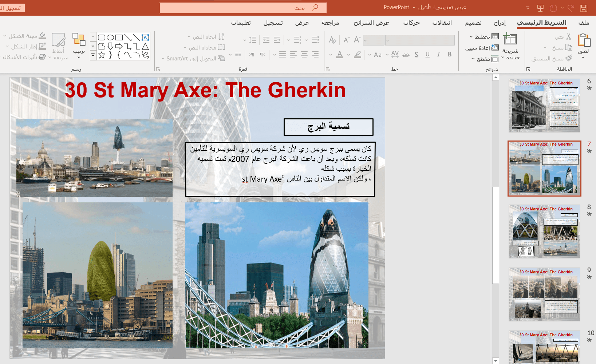Viewport: 596px width, 364px height.
Task: Apply the font color (A)
Action: [340, 55]
